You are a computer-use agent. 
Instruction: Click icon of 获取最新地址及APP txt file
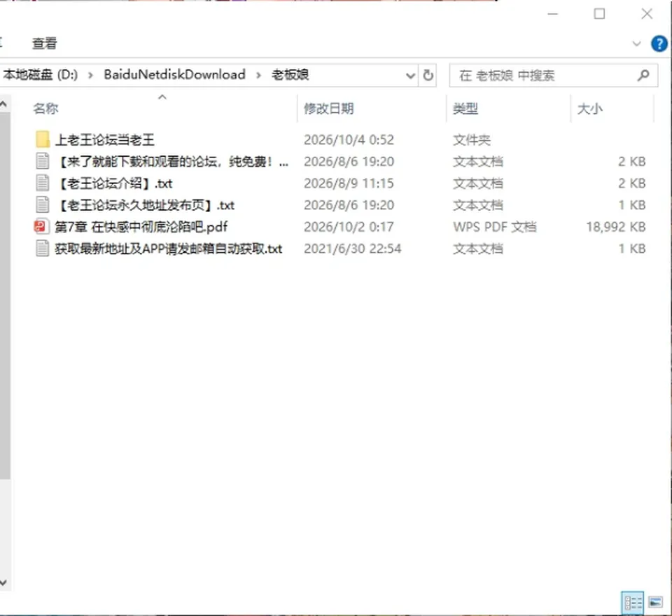click(42, 248)
